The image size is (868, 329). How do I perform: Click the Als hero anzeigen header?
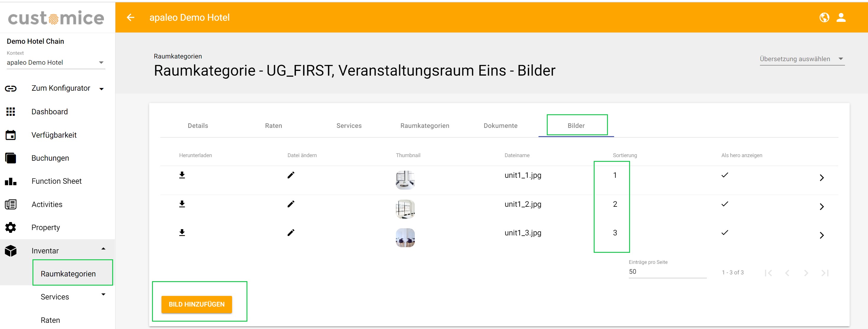point(742,155)
